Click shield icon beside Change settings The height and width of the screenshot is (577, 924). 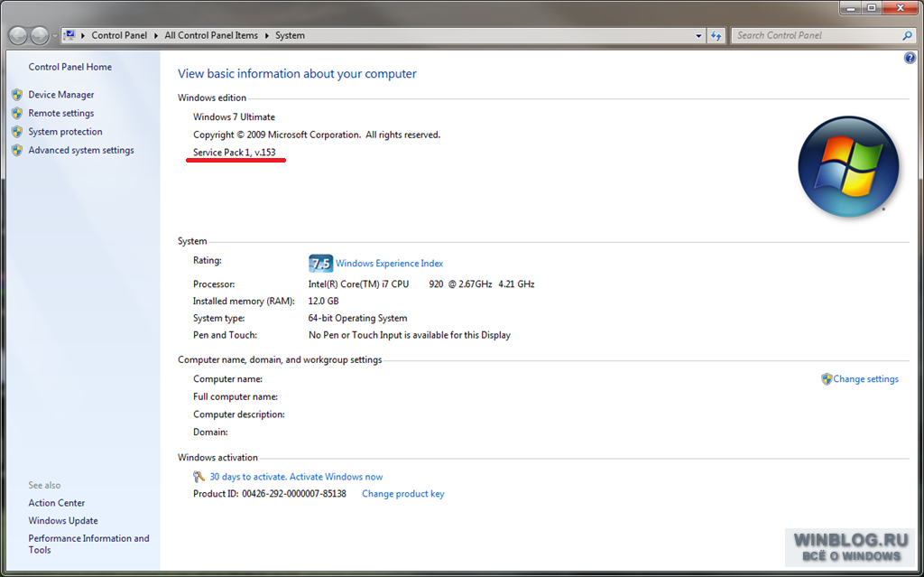(827, 378)
